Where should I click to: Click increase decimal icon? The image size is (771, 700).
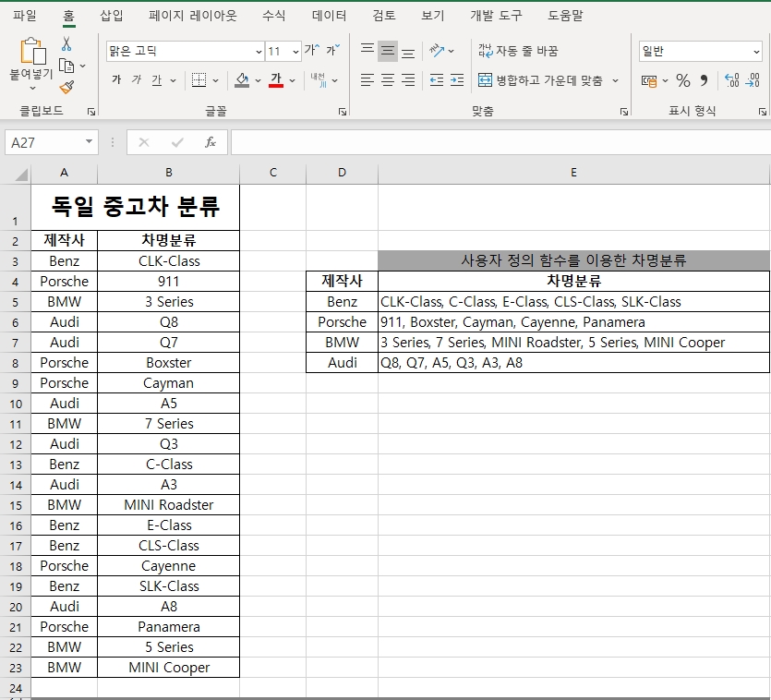[x=731, y=80]
